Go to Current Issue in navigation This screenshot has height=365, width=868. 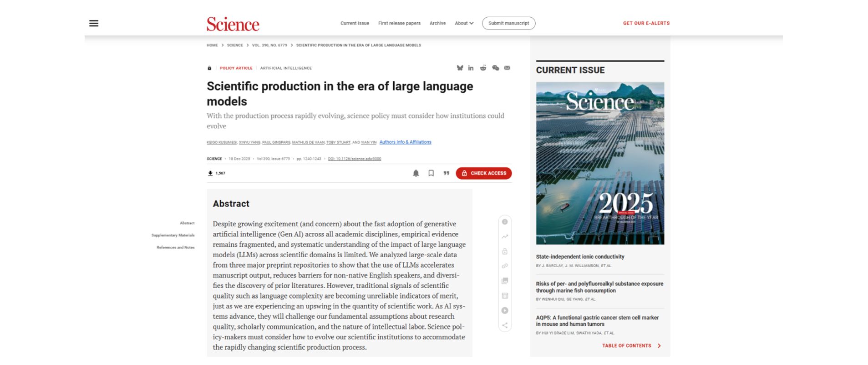(x=355, y=23)
